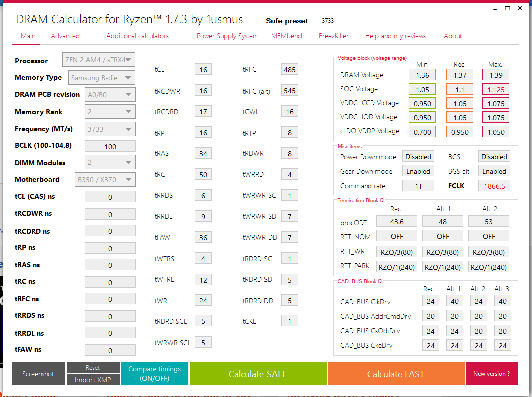Viewport: 532px width, 397px height.
Task: Select the tFAW value 36
Action: pyautogui.click(x=203, y=237)
